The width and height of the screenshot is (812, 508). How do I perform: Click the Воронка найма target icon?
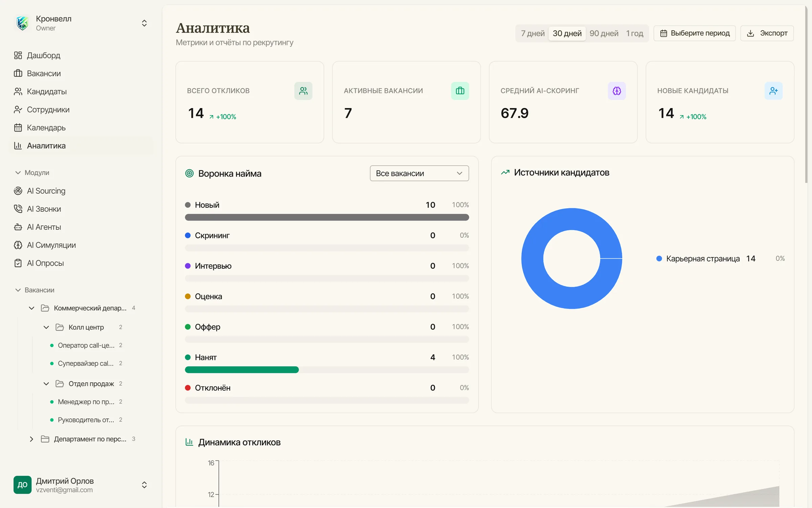(x=189, y=173)
